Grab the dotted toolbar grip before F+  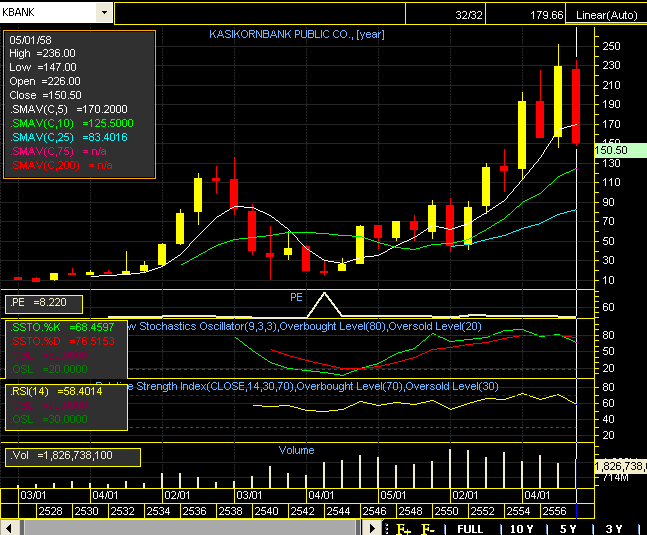[x=387, y=528]
